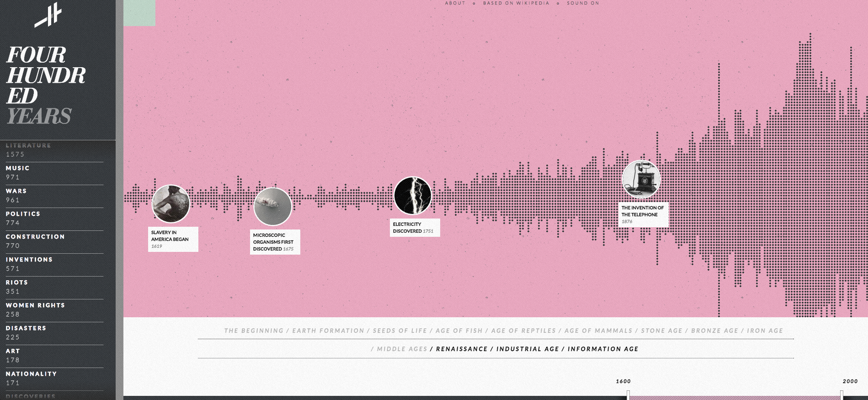Click the logo icon above the title
Image resolution: width=868 pixels, height=400 pixels.
(x=48, y=16)
